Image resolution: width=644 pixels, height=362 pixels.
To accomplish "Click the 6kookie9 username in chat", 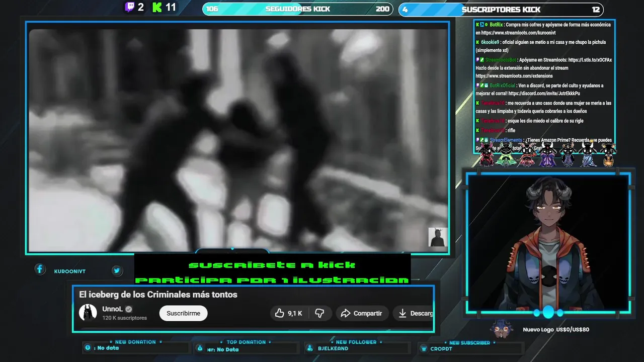I will pyautogui.click(x=490, y=42).
